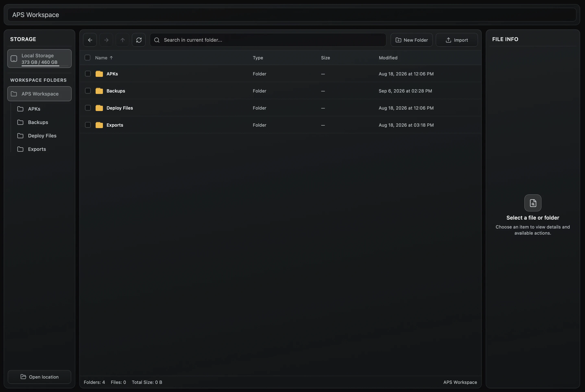
Task: Create a folder with New Folder button
Action: (412, 40)
